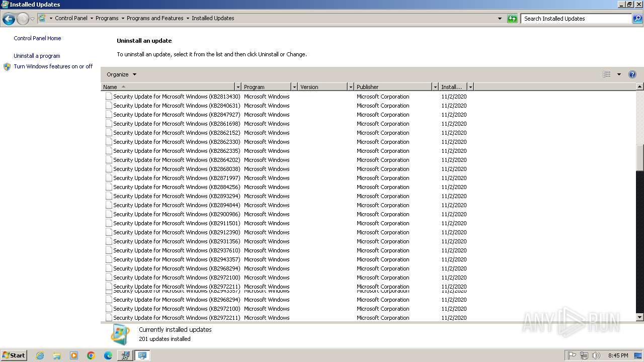
Task: Click the Control Panel icon in the address bar
Action: point(42,18)
